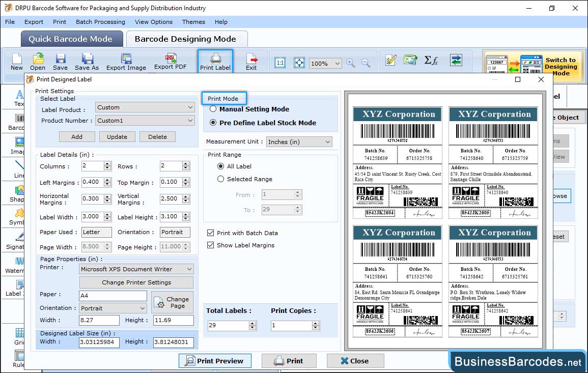
Task: Select the Shapes tool in sidebar
Action: [x=18, y=194]
